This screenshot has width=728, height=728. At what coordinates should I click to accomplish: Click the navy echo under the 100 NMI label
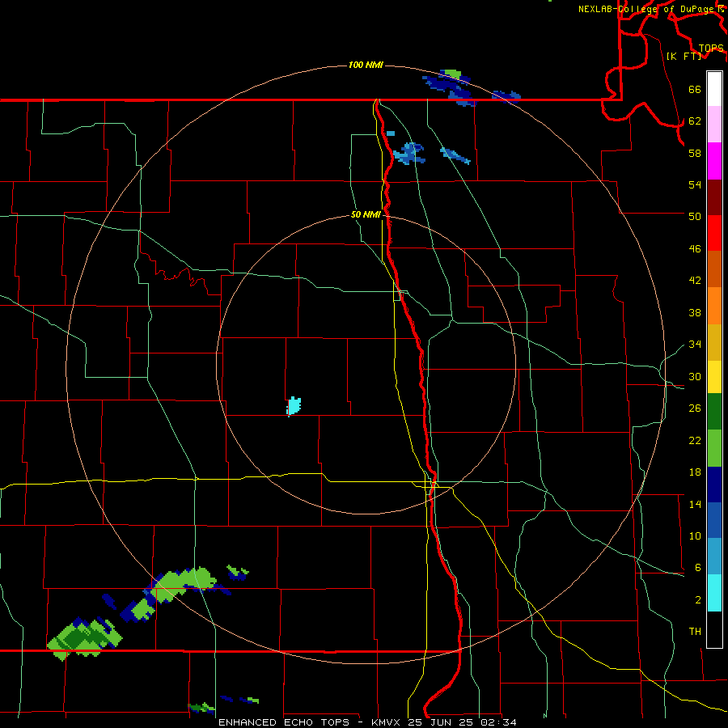[450, 87]
